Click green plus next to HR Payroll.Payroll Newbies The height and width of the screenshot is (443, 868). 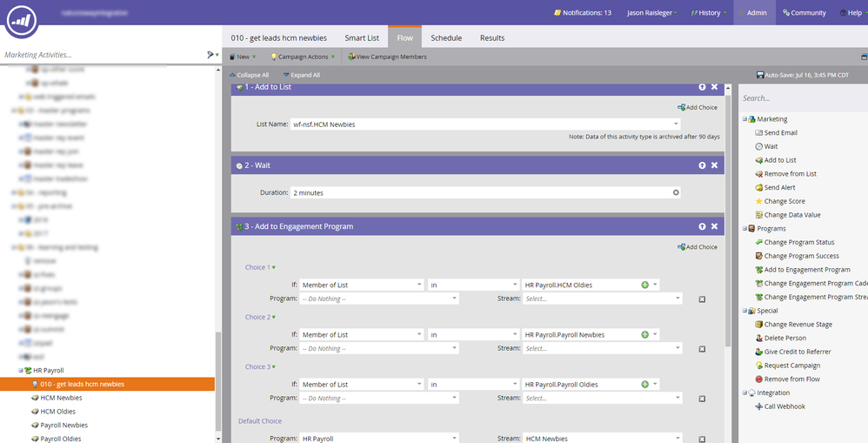pyautogui.click(x=644, y=334)
